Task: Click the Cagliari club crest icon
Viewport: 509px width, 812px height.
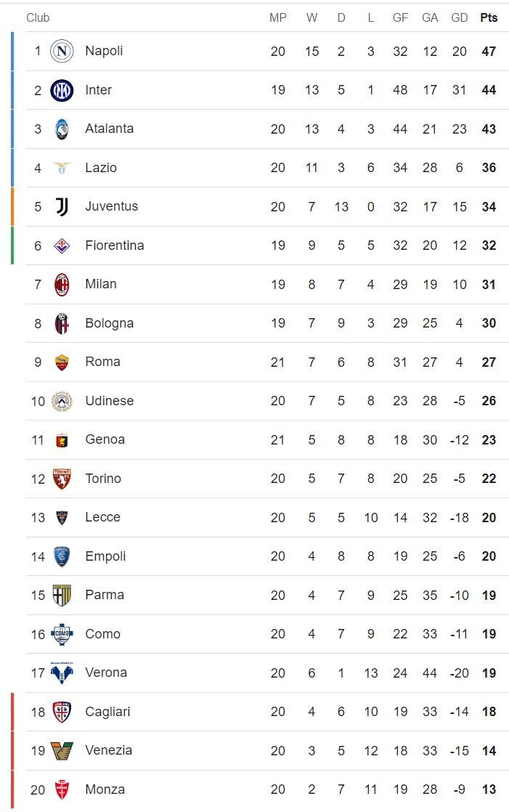Action: pos(62,712)
